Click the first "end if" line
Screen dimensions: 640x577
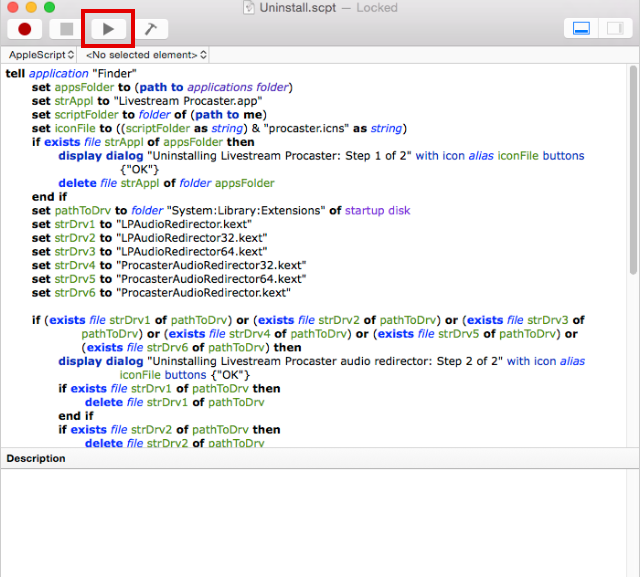click(x=49, y=197)
